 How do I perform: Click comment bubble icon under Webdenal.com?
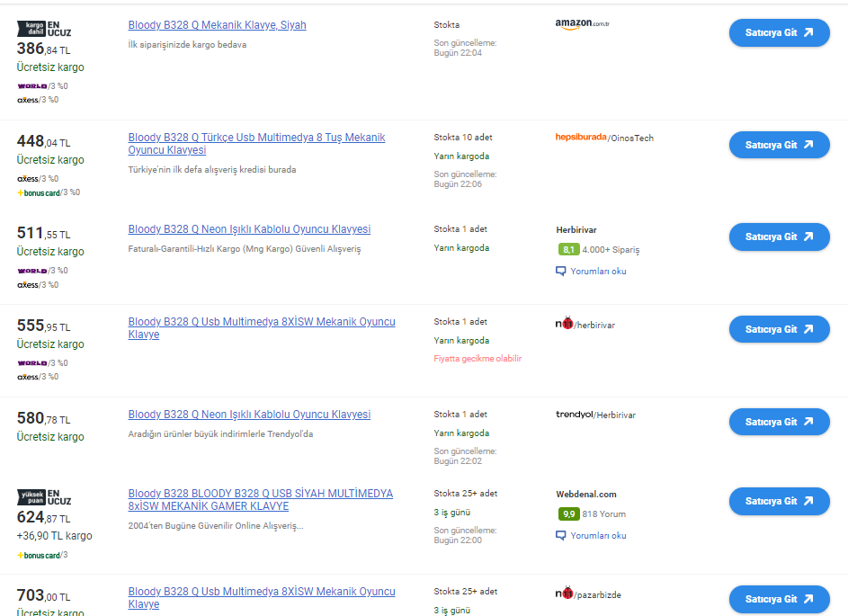561,535
